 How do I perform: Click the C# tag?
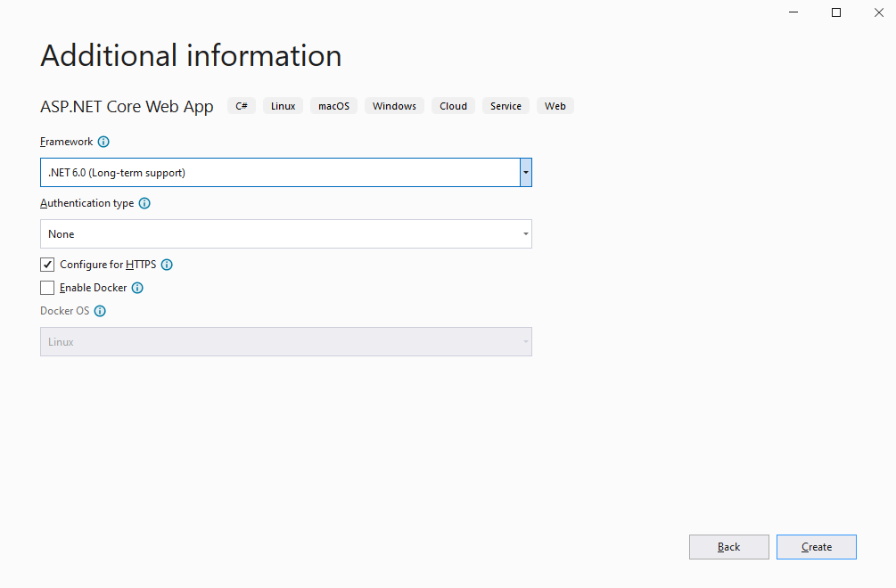coord(242,106)
